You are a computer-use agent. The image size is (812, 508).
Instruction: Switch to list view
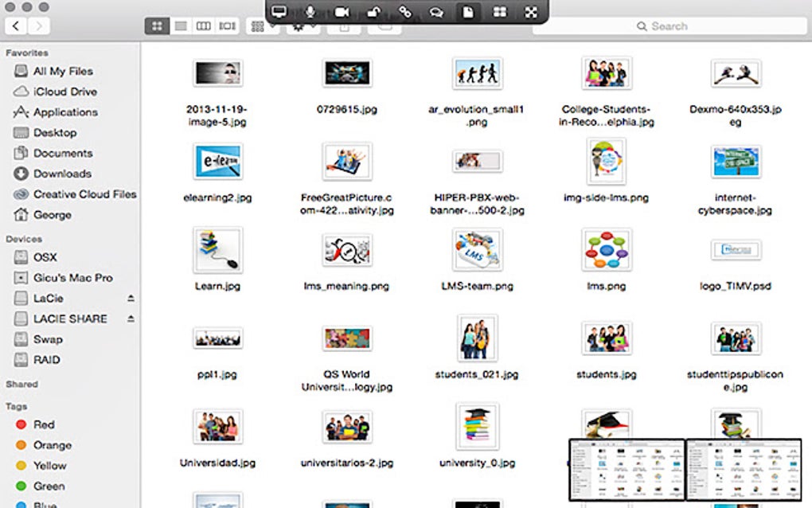coord(180,25)
